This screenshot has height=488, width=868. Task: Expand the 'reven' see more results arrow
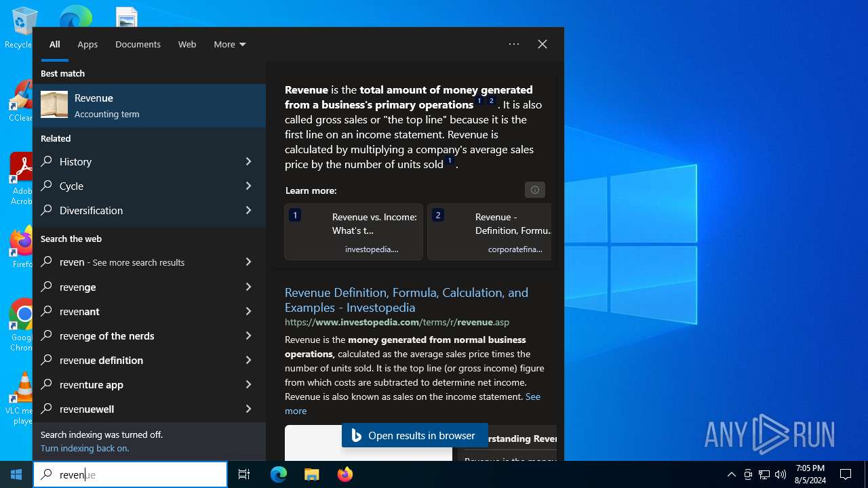tap(248, 262)
